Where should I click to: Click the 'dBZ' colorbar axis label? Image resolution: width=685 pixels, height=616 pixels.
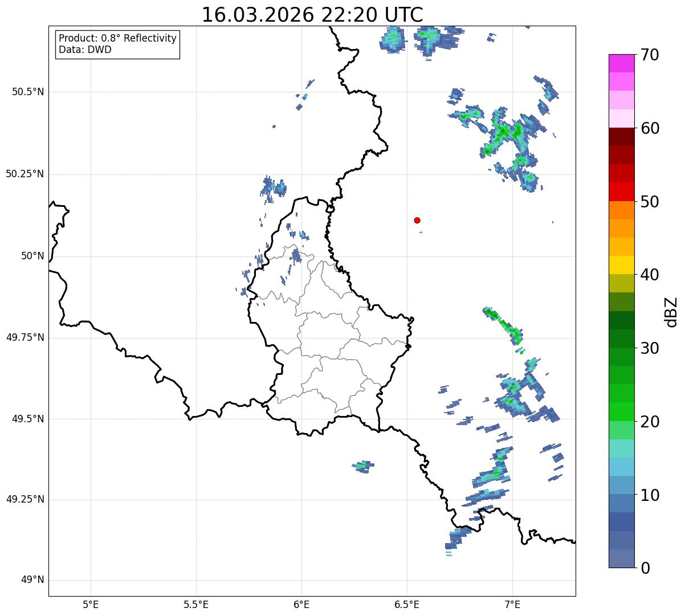pyautogui.click(x=671, y=311)
